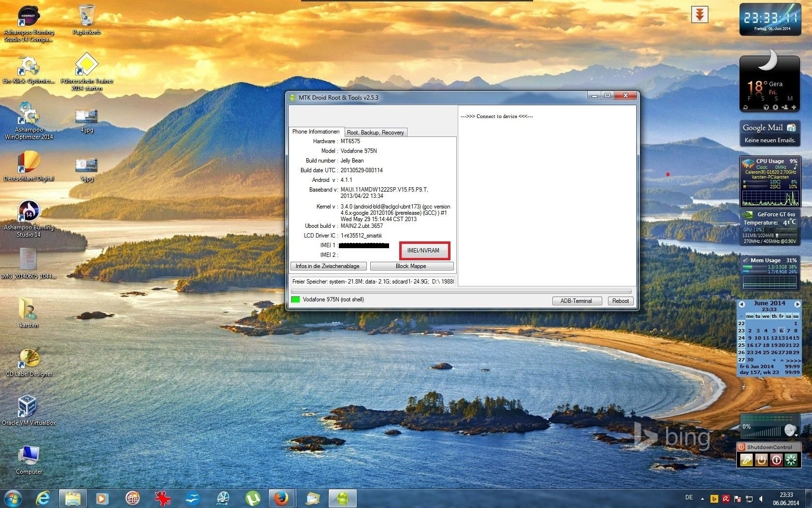Show hidden tray icons arrow
Image resolution: width=812 pixels, height=508 pixels.
[702, 498]
